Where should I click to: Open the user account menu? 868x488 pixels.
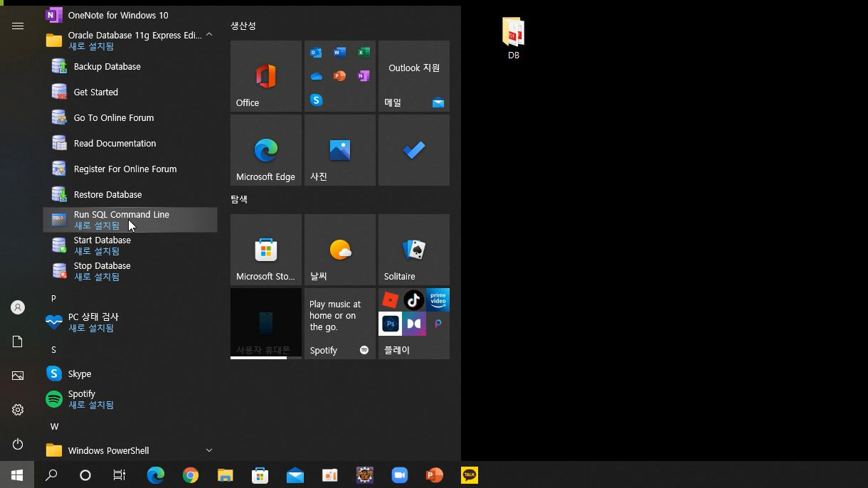click(x=18, y=307)
